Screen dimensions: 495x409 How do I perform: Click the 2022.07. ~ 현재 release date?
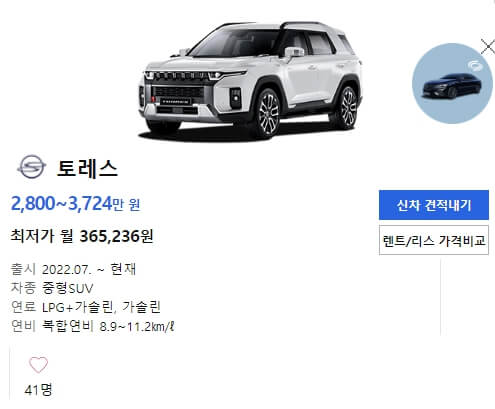tap(89, 269)
